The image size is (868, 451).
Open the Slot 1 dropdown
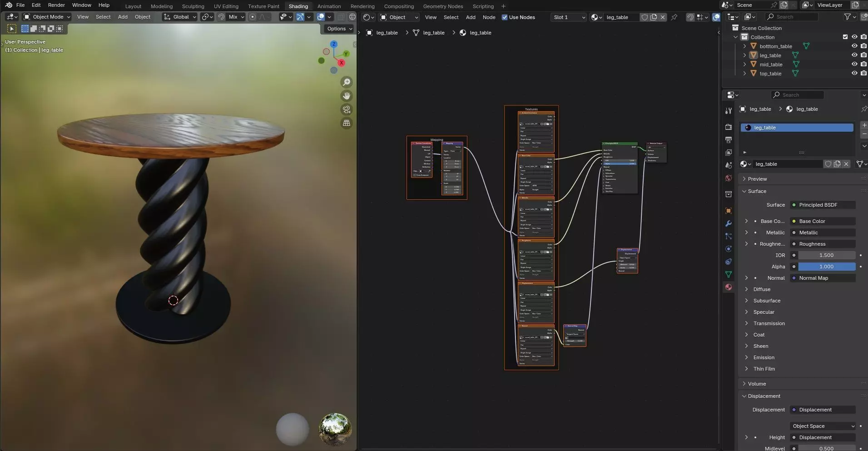point(569,17)
